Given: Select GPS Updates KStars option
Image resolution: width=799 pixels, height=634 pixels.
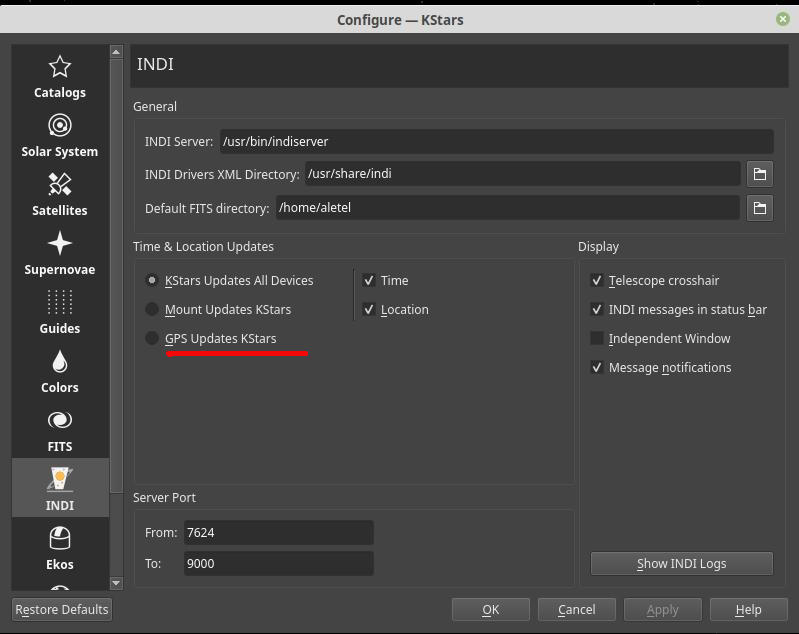Looking at the screenshot, I should pos(211,338).
